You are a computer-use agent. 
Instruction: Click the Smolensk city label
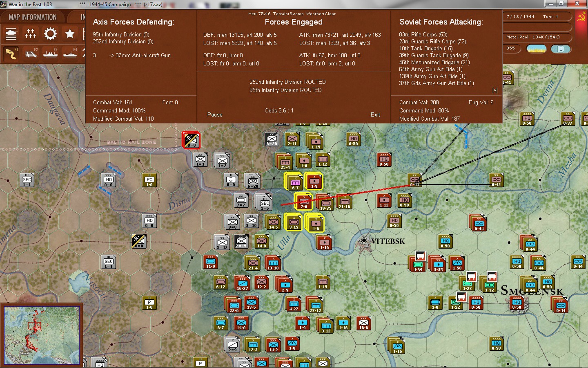pos(532,291)
